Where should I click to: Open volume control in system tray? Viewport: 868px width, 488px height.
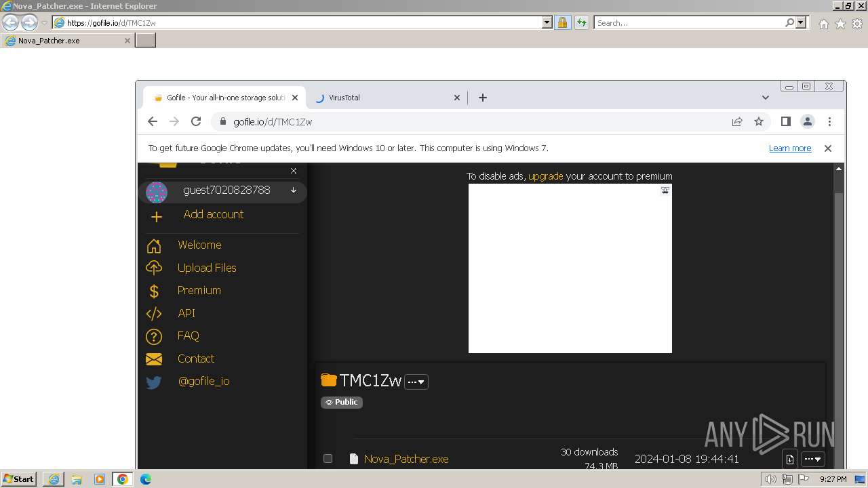click(x=771, y=479)
